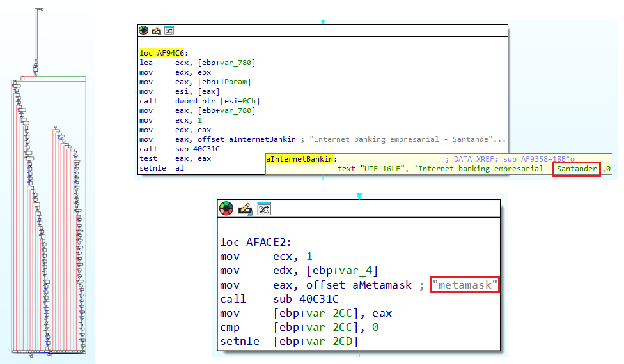Click the red-boxed Santander text in the tooltip
The height and width of the screenshot is (364, 624).
576,169
